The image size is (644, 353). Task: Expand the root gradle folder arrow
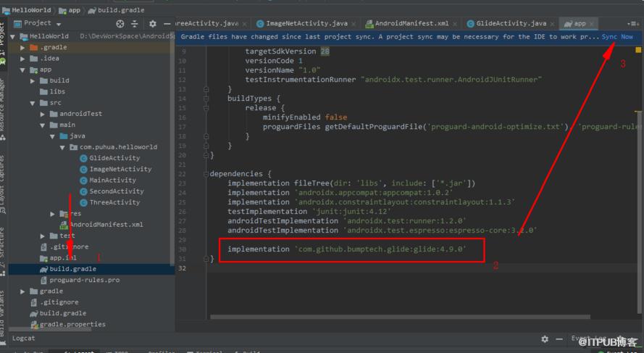point(22,292)
